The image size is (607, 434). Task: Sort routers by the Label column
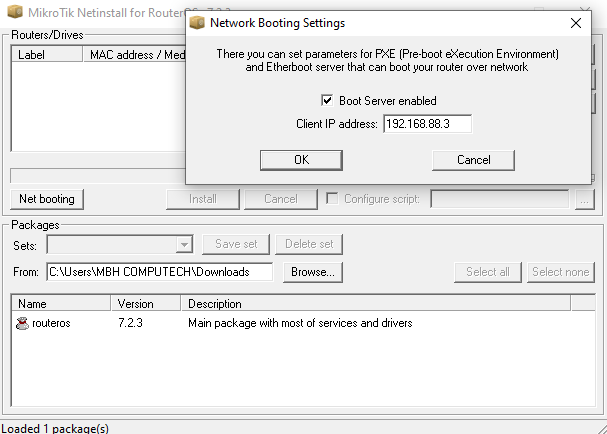[x=47, y=55]
